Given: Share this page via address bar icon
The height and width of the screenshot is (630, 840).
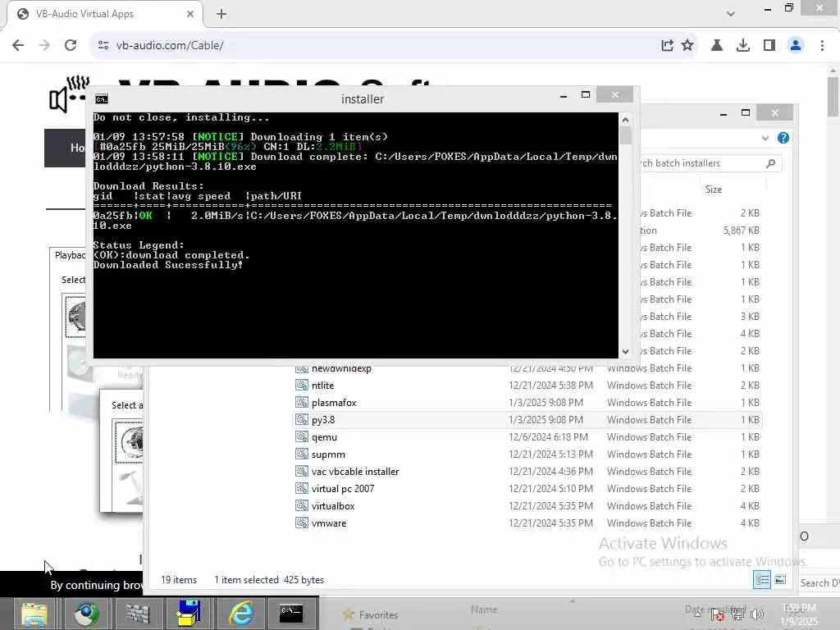Looking at the screenshot, I should coord(667,46).
